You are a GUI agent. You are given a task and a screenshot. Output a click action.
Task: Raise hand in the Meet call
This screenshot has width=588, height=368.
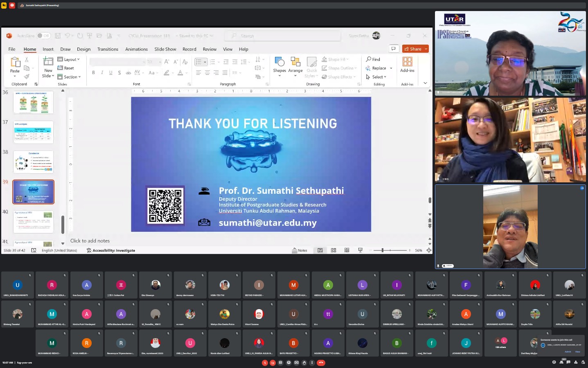click(304, 363)
